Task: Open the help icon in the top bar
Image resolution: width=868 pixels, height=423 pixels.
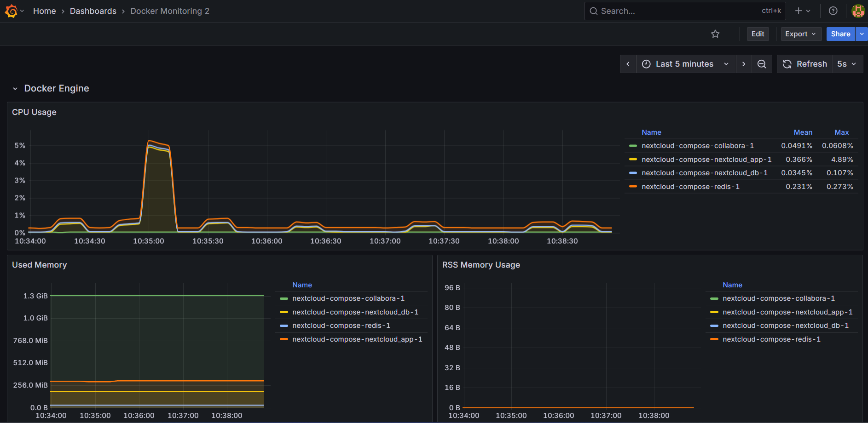Action: (833, 11)
